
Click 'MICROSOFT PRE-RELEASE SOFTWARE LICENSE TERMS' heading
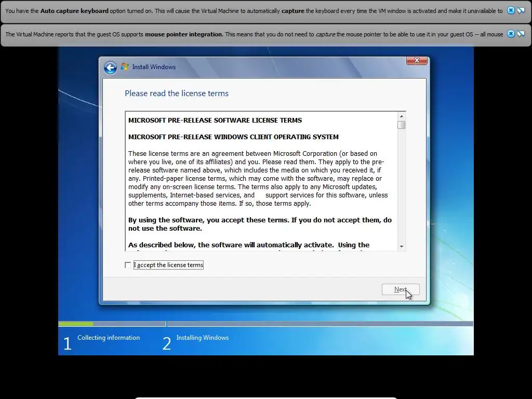215,121
